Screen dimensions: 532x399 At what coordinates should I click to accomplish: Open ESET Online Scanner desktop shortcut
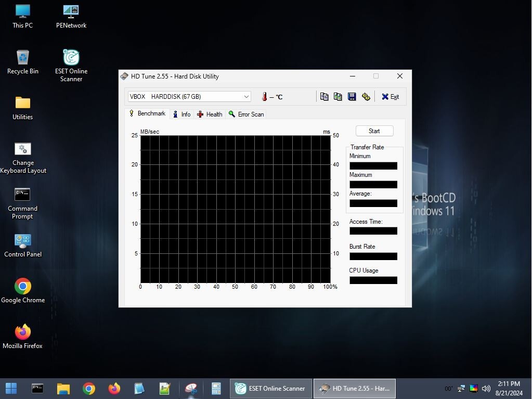pos(71,65)
